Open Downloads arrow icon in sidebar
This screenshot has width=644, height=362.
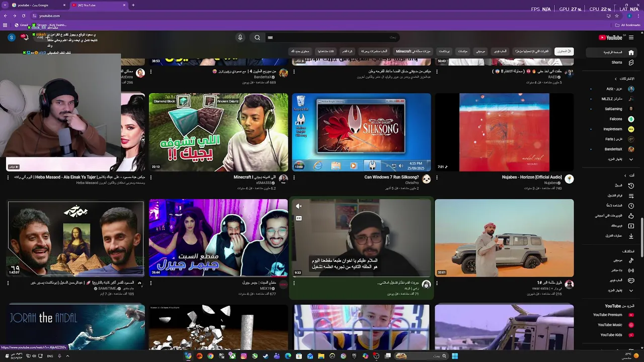[631, 236]
